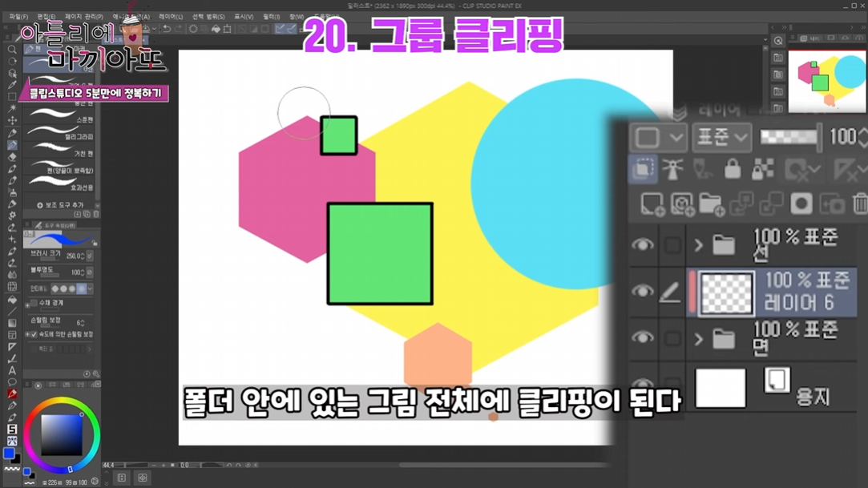Select the 캘리그라피 sub tool

(x=59, y=133)
